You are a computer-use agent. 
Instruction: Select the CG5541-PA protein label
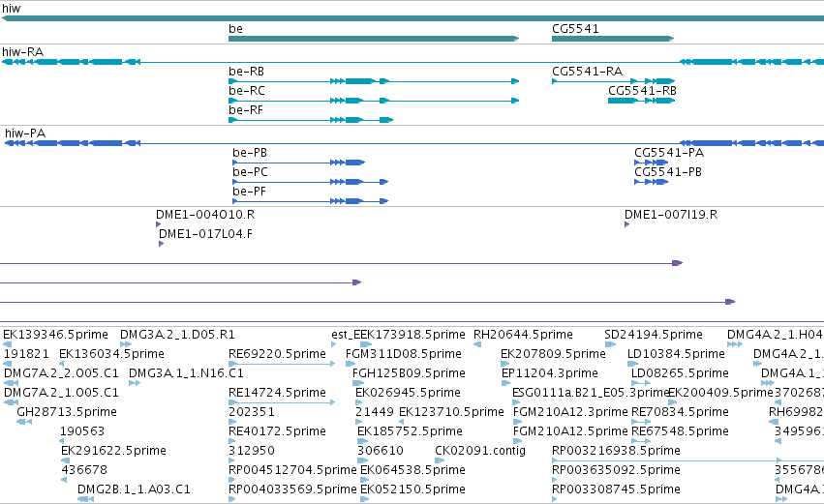(669, 153)
